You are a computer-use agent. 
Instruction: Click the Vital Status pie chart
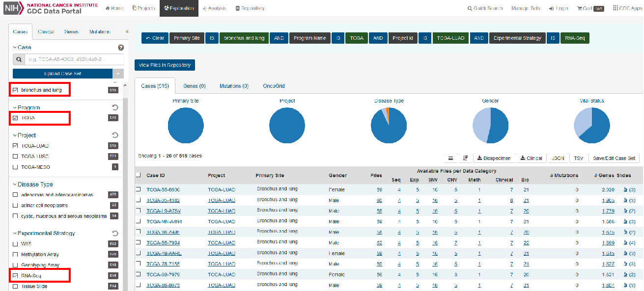pos(592,125)
